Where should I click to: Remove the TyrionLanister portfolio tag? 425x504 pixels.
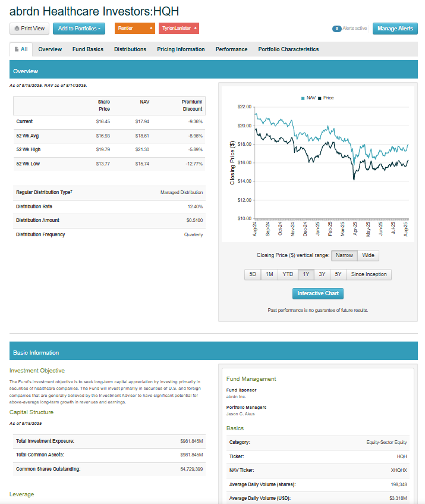(195, 28)
